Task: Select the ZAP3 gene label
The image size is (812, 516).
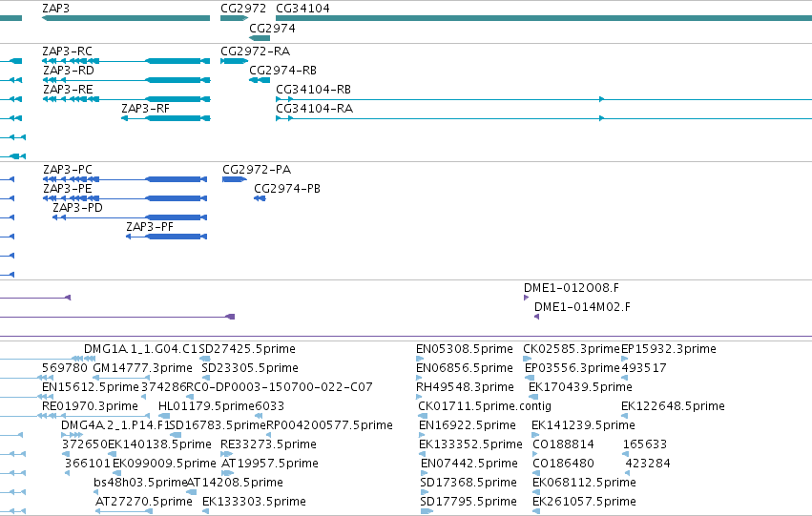Action: click(55, 9)
